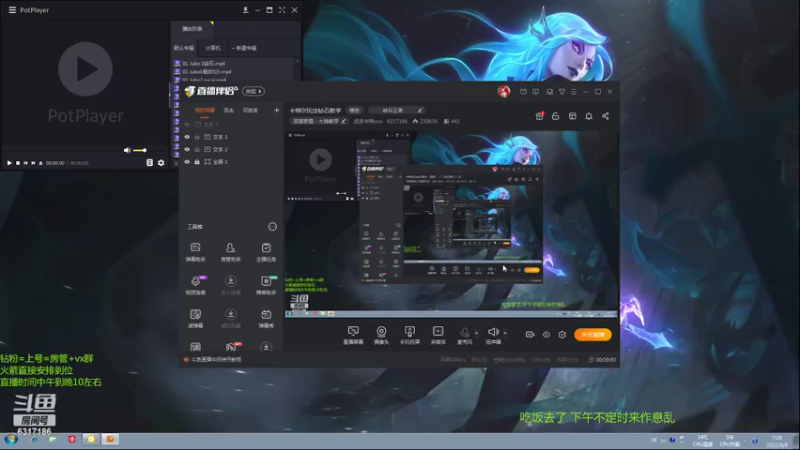The height and width of the screenshot is (450, 800).
Task: Toggle lock on 文本 2 source
Action: pos(197,149)
